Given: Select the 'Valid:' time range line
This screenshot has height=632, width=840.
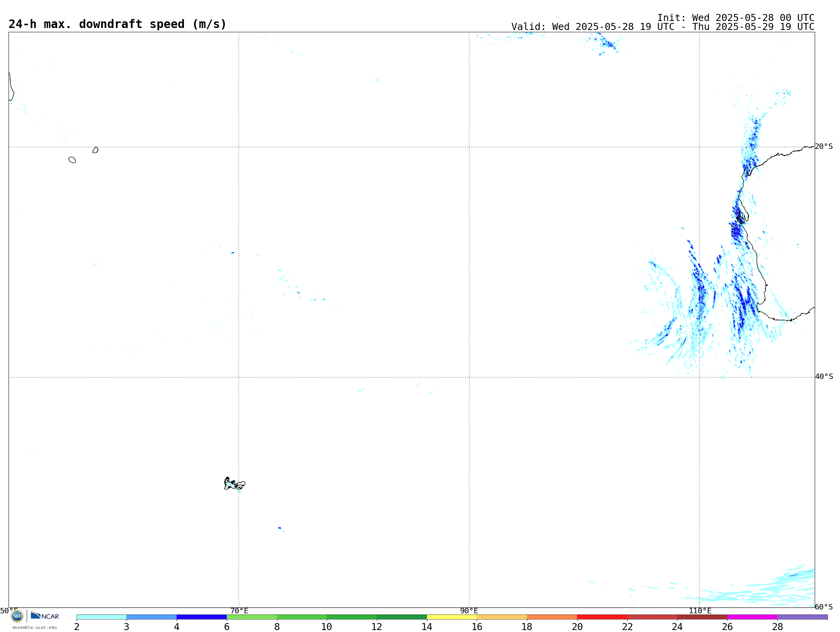Looking at the screenshot, I should (x=663, y=27).
